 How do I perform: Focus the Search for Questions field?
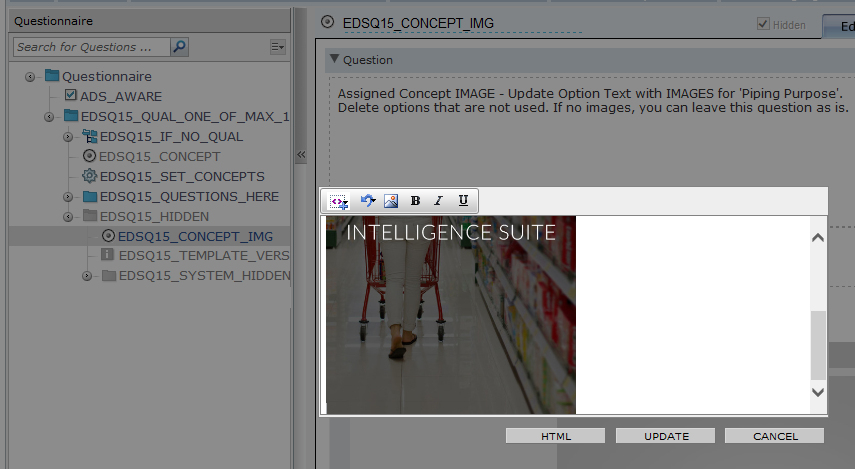(92, 47)
